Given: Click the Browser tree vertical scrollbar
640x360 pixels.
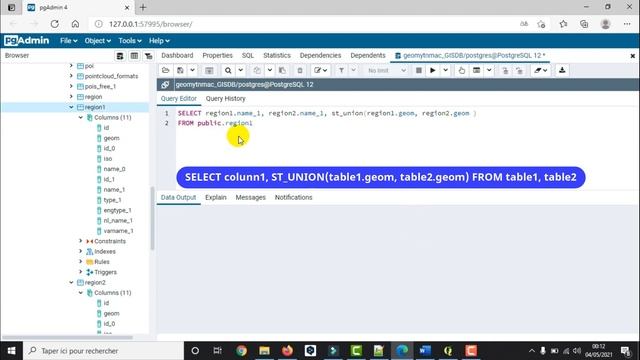Looking at the screenshot, I should [x=152, y=218].
